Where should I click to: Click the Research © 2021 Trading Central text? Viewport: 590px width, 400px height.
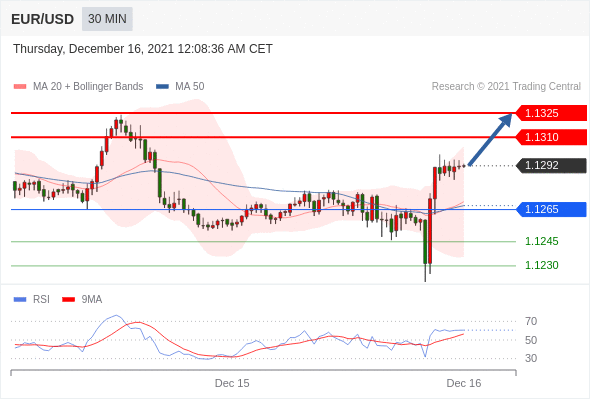click(506, 87)
